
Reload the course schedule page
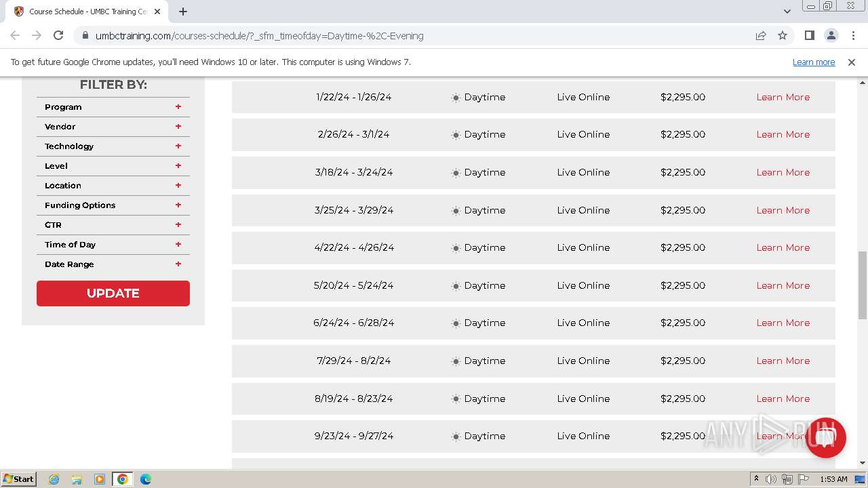[x=58, y=35]
